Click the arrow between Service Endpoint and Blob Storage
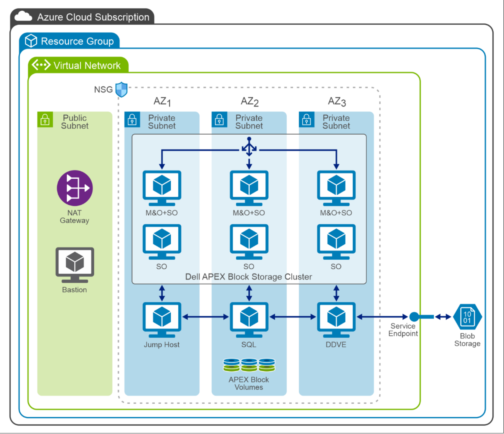The image size is (504, 434). (443, 317)
